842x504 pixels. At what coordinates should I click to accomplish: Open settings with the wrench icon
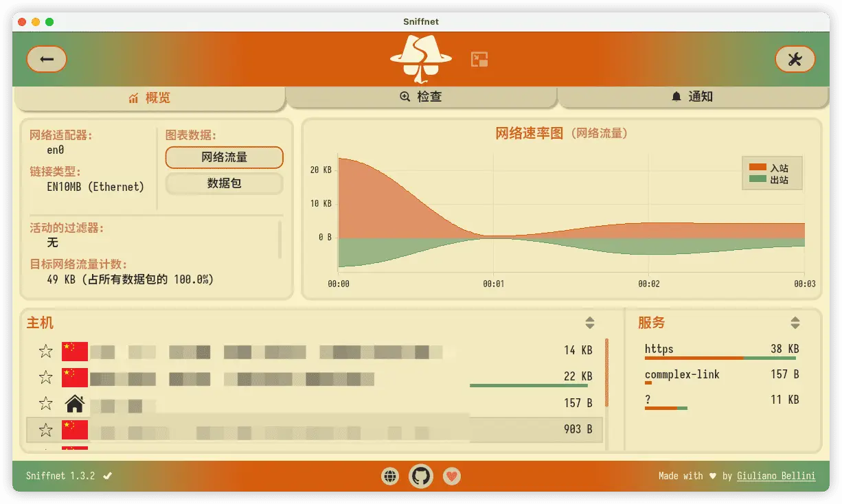[795, 59]
